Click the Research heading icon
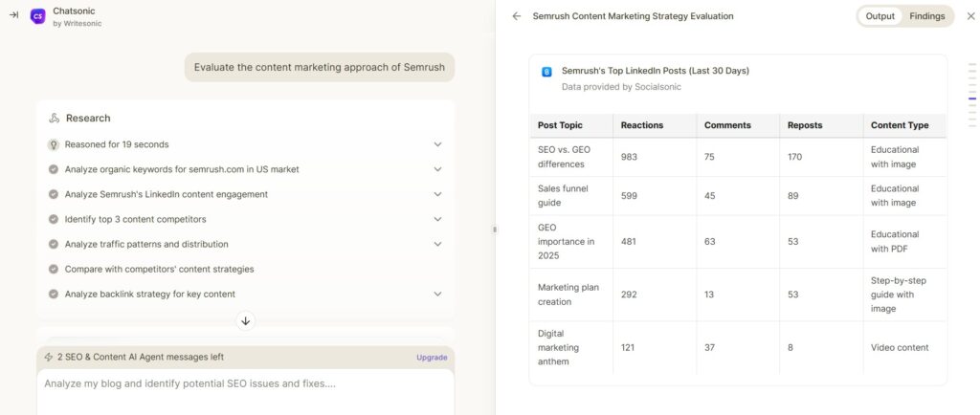 (x=55, y=118)
